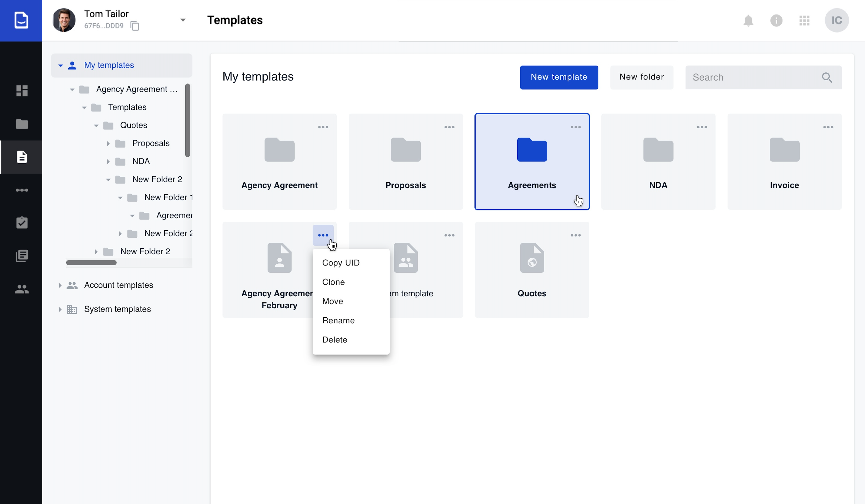This screenshot has width=865, height=504.
Task: Click the New folder button
Action: (x=641, y=77)
